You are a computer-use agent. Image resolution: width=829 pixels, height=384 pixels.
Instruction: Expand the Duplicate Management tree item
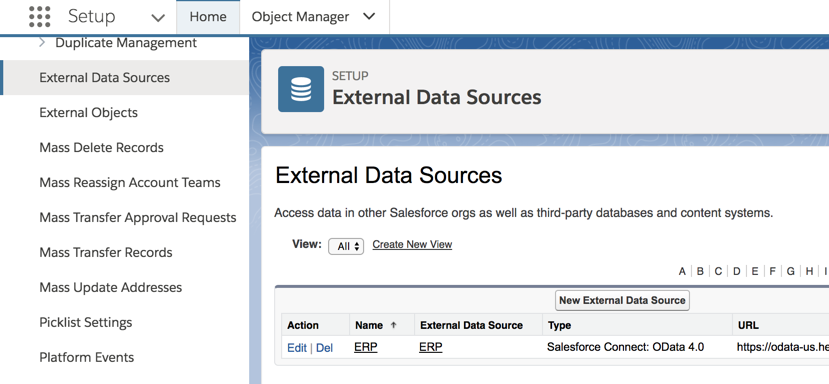[42, 43]
